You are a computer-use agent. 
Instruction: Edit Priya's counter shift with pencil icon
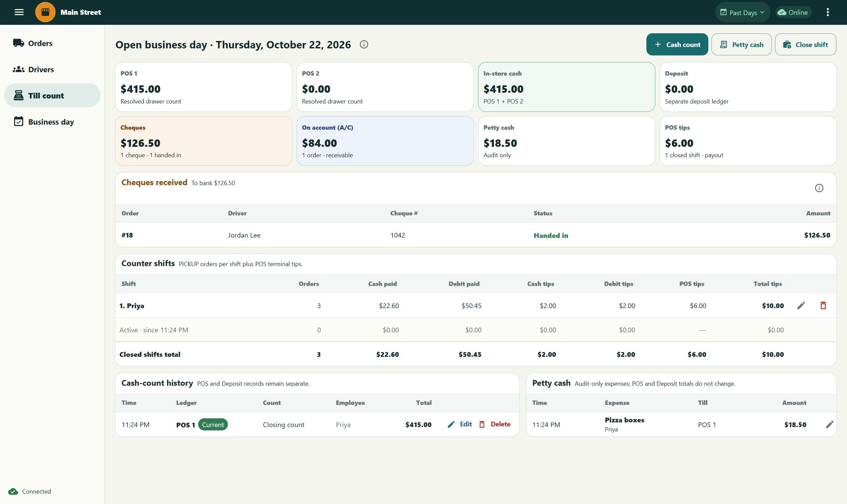coord(801,306)
